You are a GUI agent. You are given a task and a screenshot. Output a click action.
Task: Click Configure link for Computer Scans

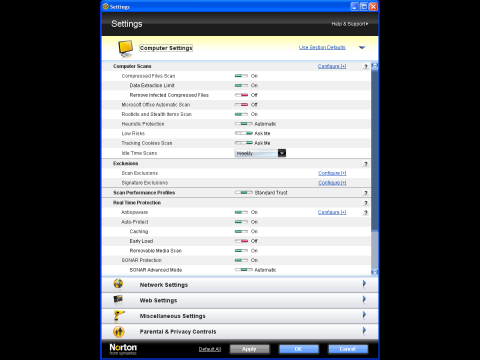point(332,66)
